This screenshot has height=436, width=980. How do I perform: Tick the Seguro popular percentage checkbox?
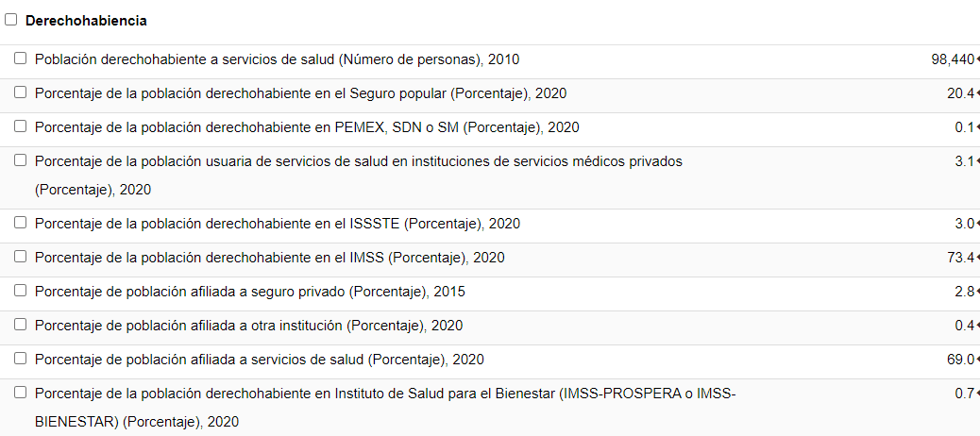coord(21,92)
